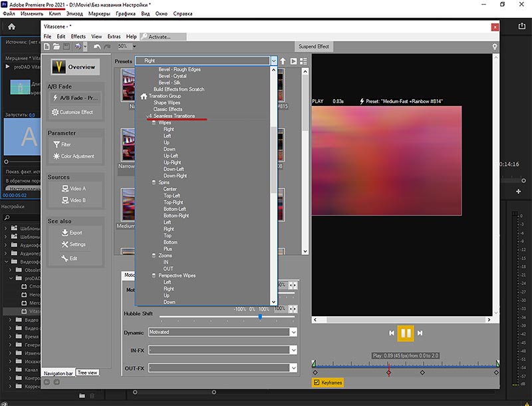Choose Down-Right under Wipes
Screen dimensions: 532x406
(175, 176)
